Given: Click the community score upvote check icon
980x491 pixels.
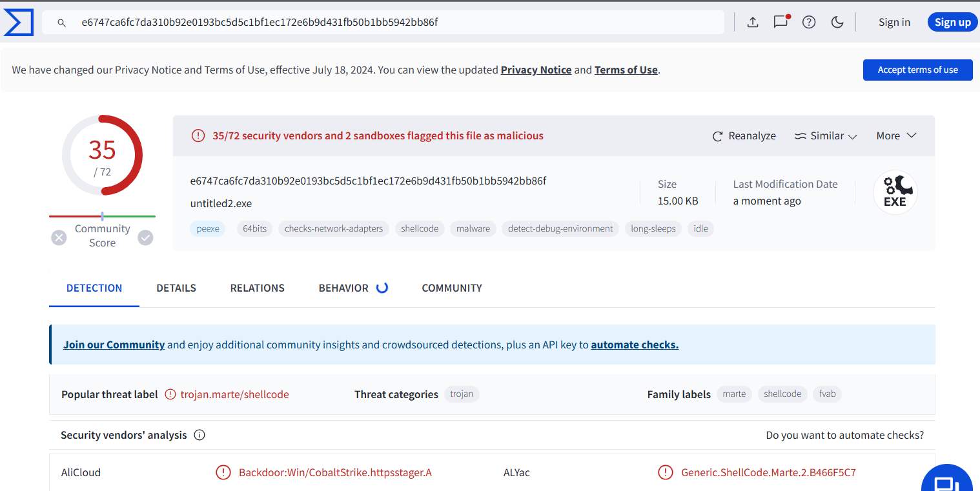Looking at the screenshot, I should (146, 238).
